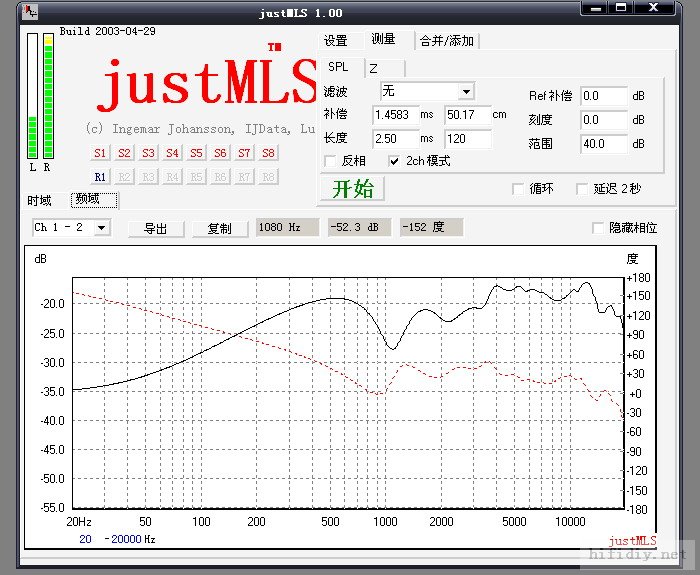Open the 滤波 filter dropdown
Screen dimensions: 700x575
[466, 92]
